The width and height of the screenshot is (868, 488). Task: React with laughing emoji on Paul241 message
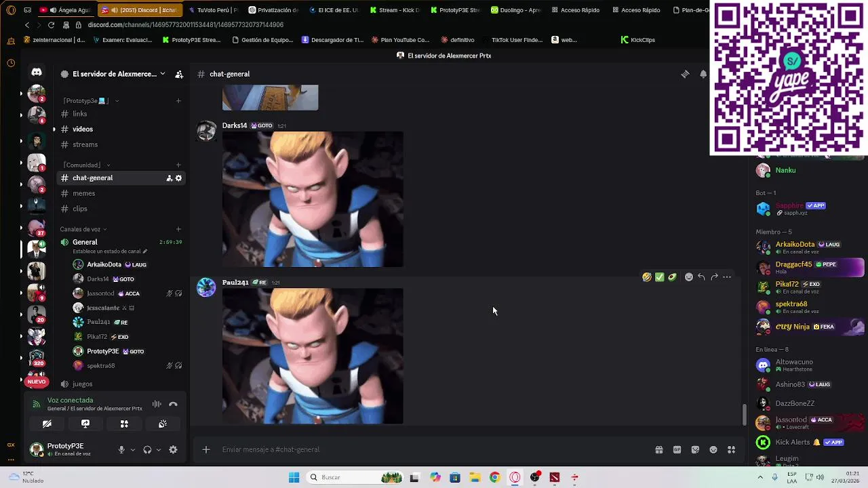click(x=647, y=277)
